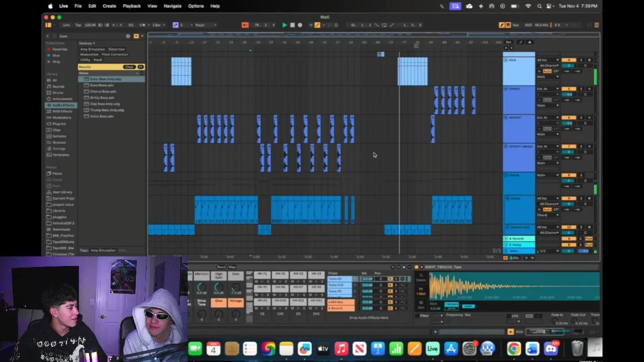The width and height of the screenshot is (644, 362).
Task: Enable the Filter checkbox in Simpler
Action: 418,316
